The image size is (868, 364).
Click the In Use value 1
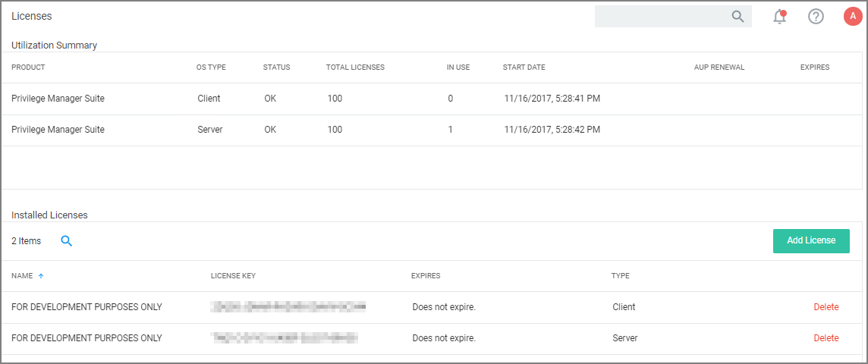coord(451,130)
